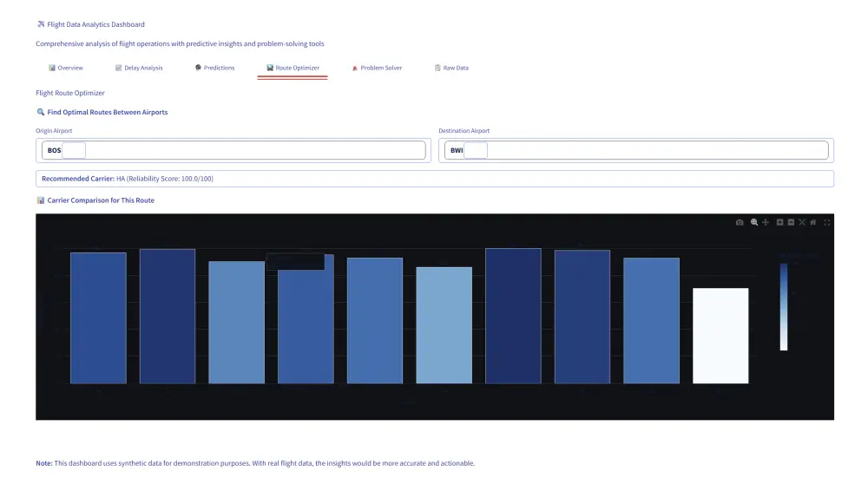Click the Origin Airport label
868x478 pixels.
click(x=54, y=131)
